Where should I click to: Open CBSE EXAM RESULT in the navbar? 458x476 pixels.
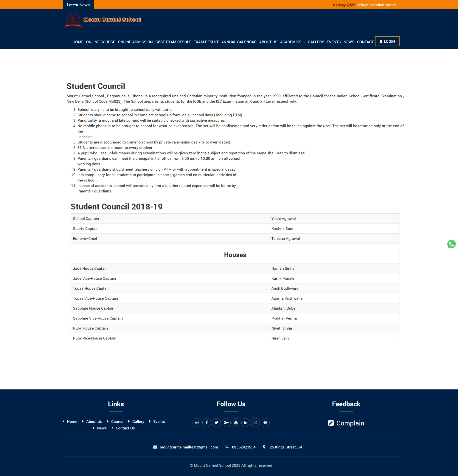[x=173, y=42]
